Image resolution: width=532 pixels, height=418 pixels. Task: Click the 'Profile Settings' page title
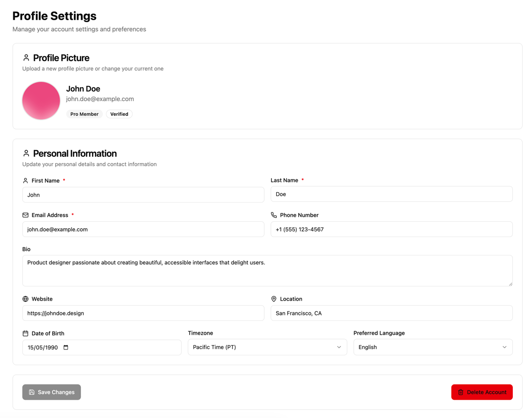point(54,16)
